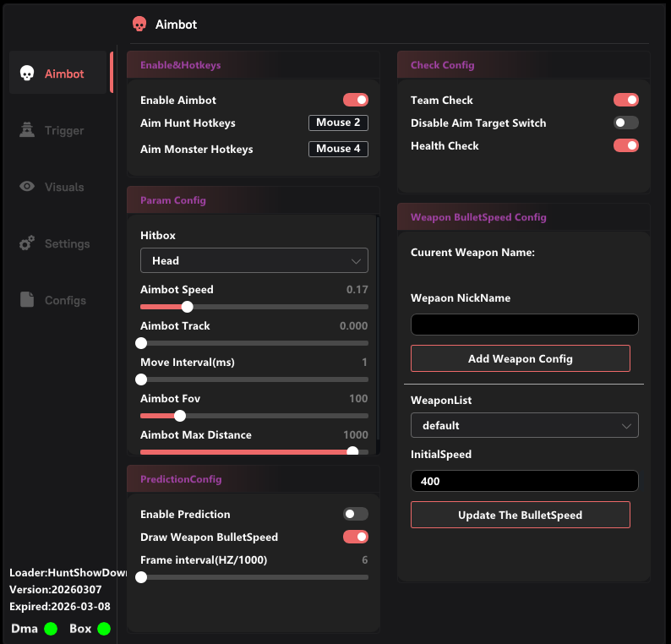Toggle the Enable Aimbot switch
This screenshot has width=671, height=644.
(x=355, y=100)
